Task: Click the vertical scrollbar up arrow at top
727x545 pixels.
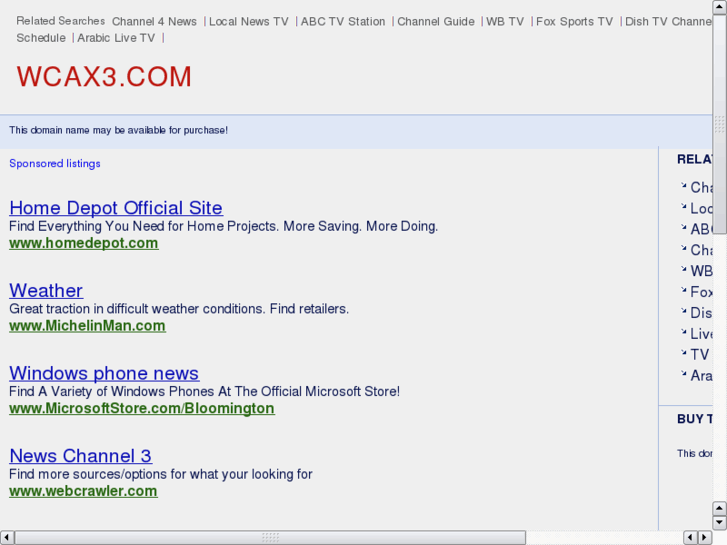Action: point(720,6)
